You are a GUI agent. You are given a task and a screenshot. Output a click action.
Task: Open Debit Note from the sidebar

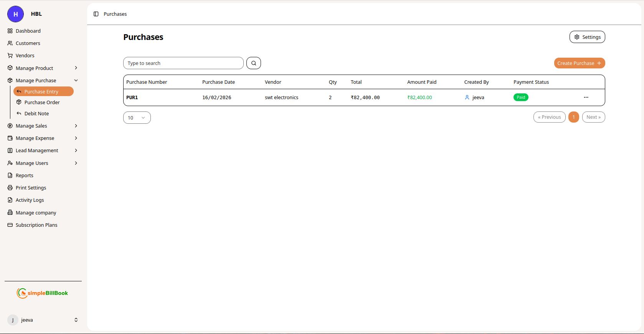(36, 113)
